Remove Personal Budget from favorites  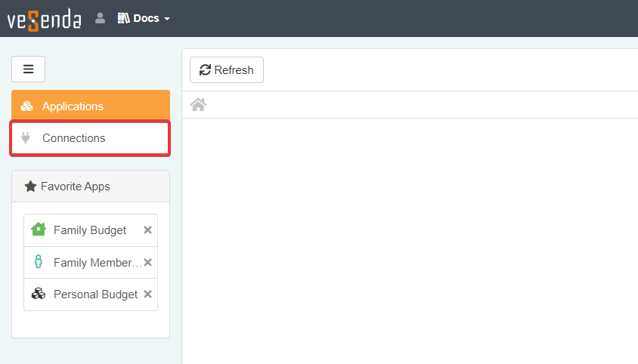(x=147, y=295)
